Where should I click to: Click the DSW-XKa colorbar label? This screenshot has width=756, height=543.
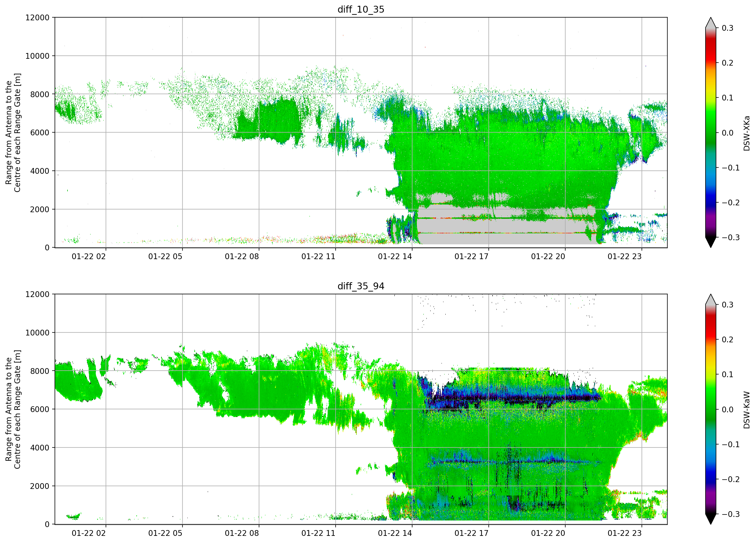[x=746, y=133]
